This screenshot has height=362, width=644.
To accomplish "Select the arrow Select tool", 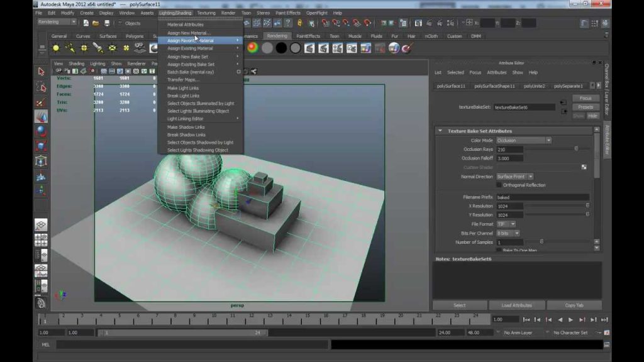I will click(41, 72).
